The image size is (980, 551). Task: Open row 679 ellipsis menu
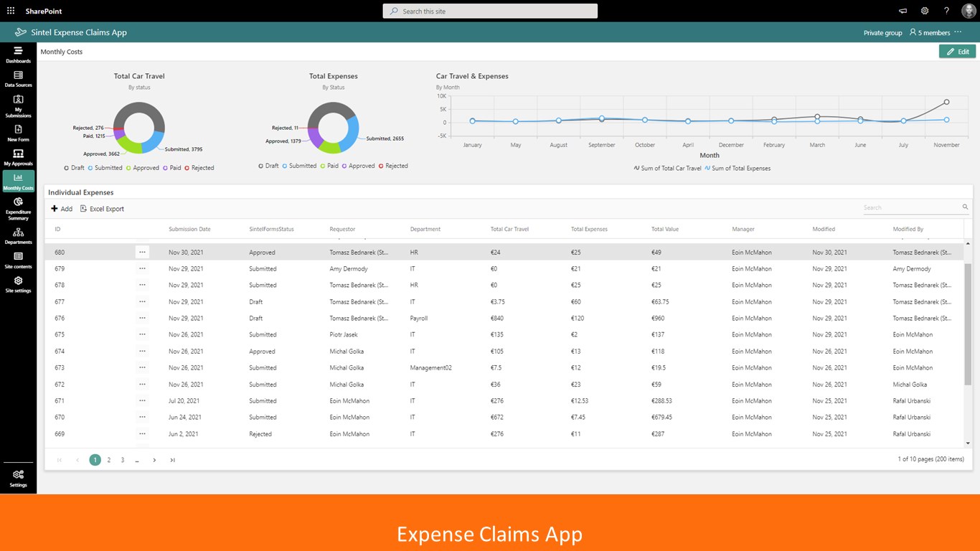click(x=142, y=268)
